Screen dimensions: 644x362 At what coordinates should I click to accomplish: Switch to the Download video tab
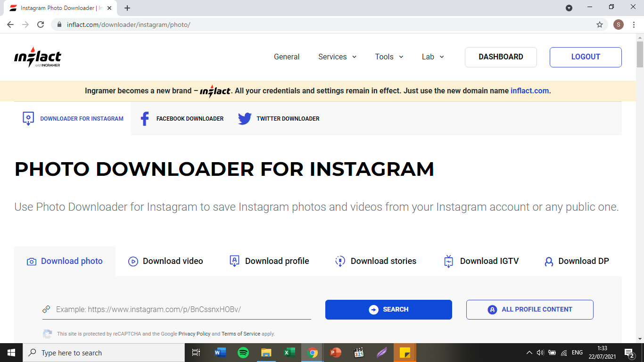pyautogui.click(x=165, y=261)
